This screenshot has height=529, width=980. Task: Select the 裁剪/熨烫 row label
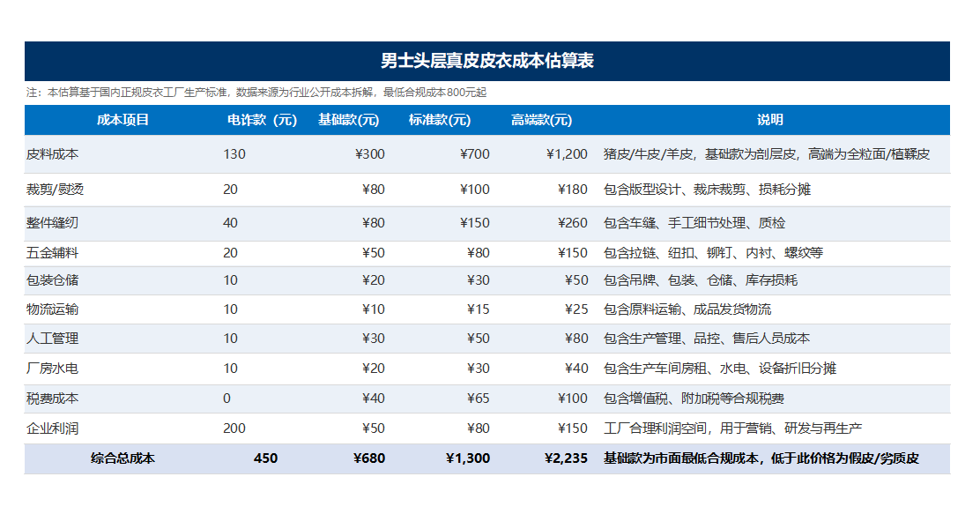[x=55, y=190]
